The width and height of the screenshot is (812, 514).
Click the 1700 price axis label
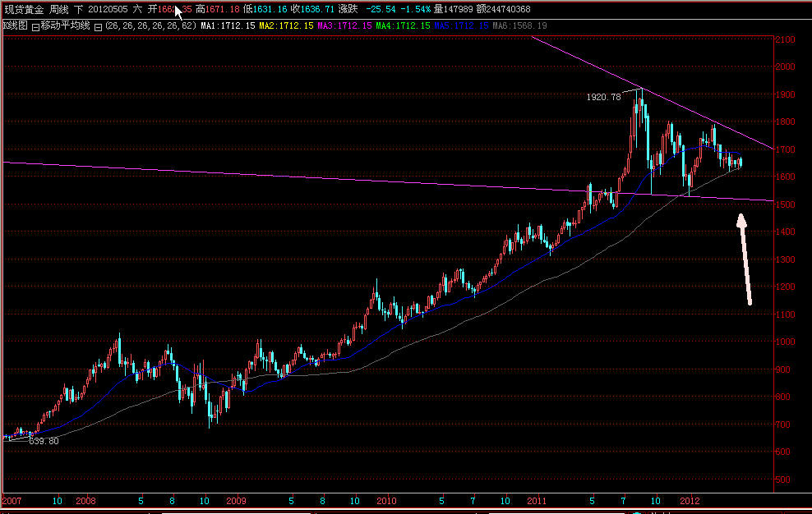pos(785,149)
